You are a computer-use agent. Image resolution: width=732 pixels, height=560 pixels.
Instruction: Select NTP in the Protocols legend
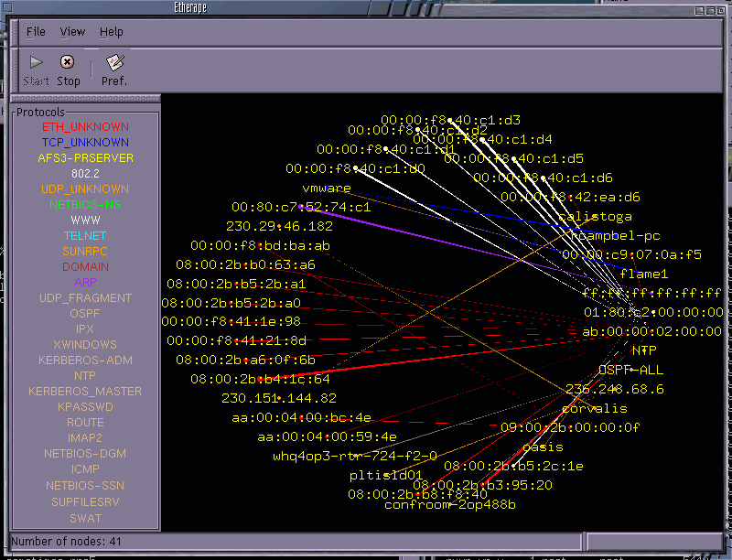coord(85,376)
